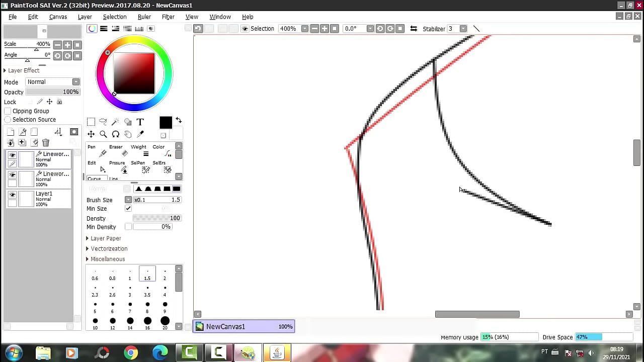Open the Stabilizer level dropdown

(x=463, y=29)
